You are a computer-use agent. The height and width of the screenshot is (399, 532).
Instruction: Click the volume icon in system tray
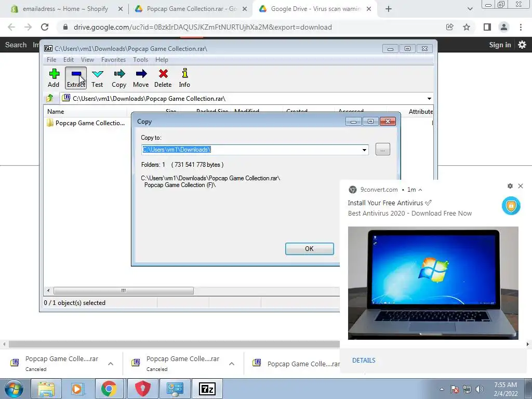480,389
